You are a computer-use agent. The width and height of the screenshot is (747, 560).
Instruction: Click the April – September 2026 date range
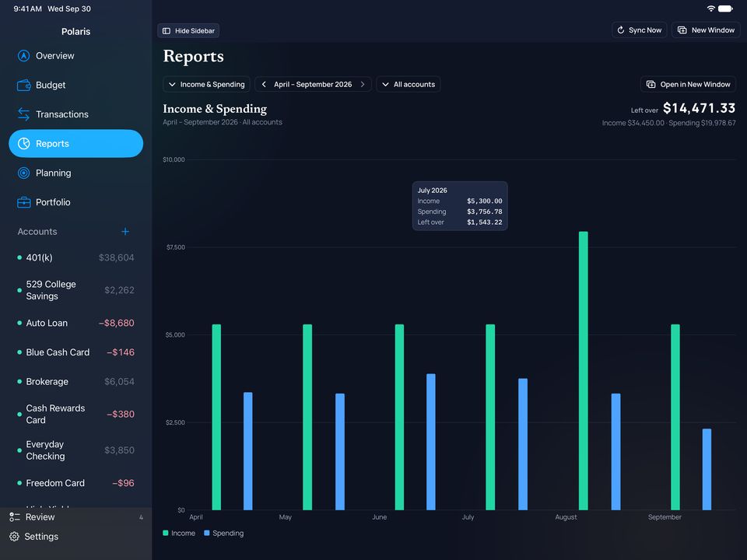[313, 84]
